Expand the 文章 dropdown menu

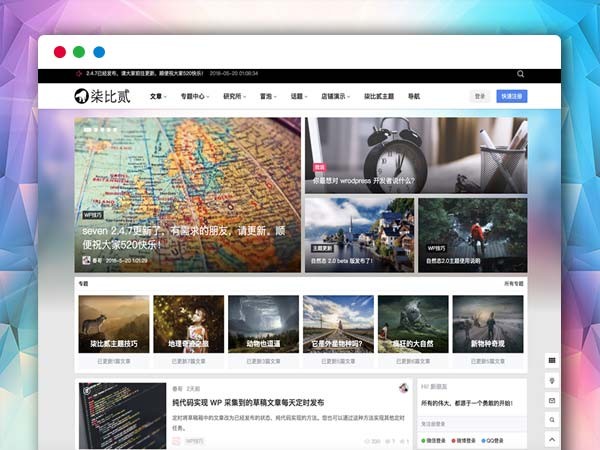coord(158,97)
